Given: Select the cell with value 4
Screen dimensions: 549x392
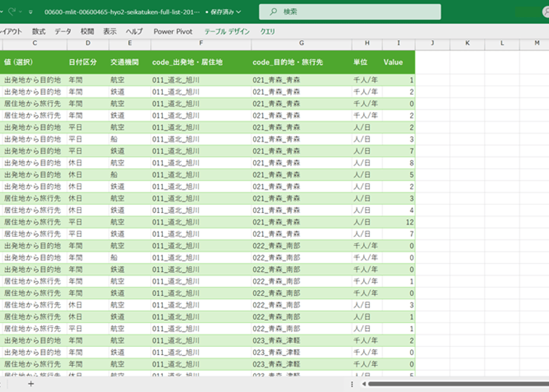Looking at the screenshot, I should (399, 210).
